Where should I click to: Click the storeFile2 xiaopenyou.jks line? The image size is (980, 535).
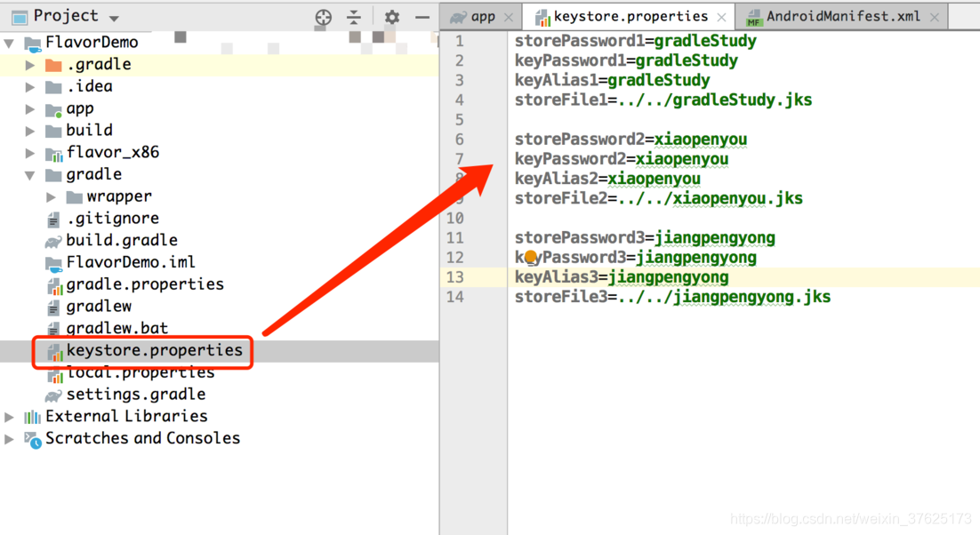(659, 199)
